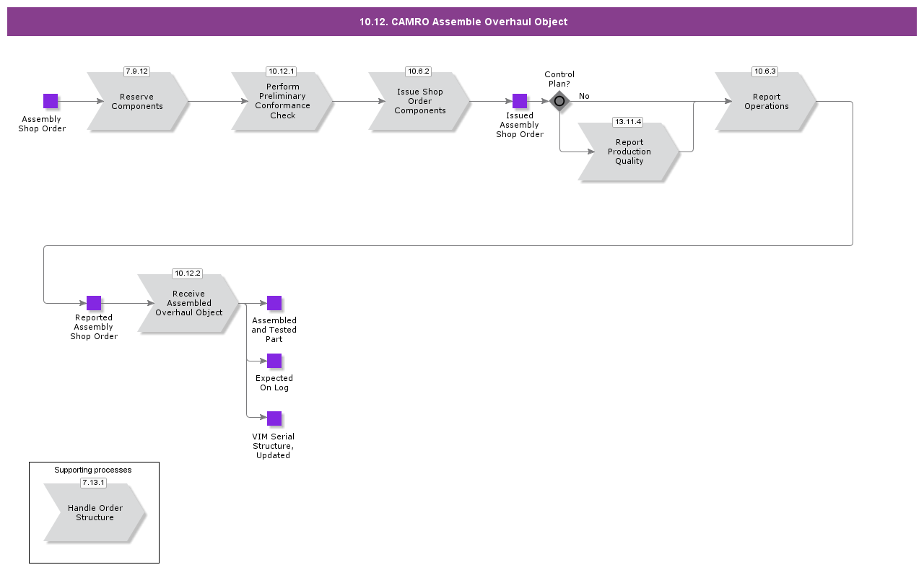Image resolution: width=924 pixels, height=570 pixels.
Task: Click the 10.12.2 reference tag
Action: pyautogui.click(x=188, y=273)
